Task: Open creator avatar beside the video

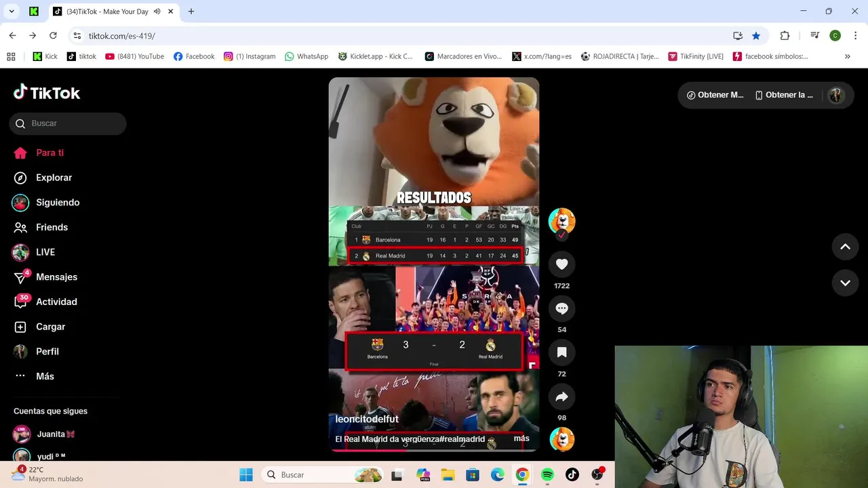Action: click(561, 221)
